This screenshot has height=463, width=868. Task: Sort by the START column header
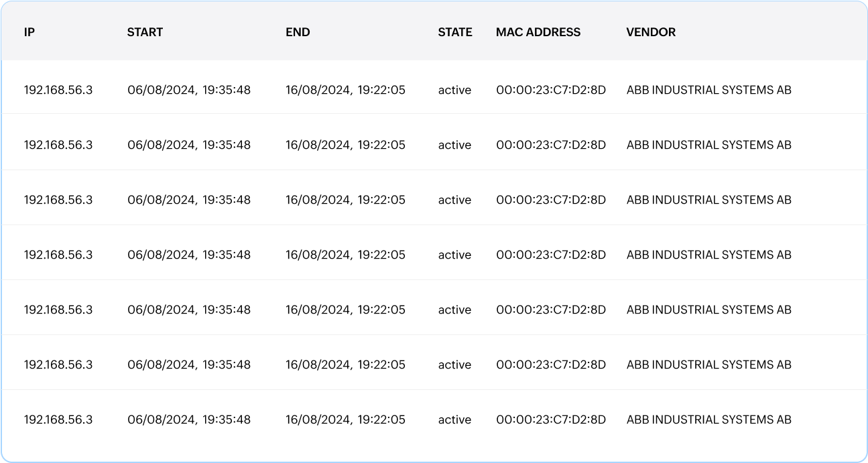point(145,31)
